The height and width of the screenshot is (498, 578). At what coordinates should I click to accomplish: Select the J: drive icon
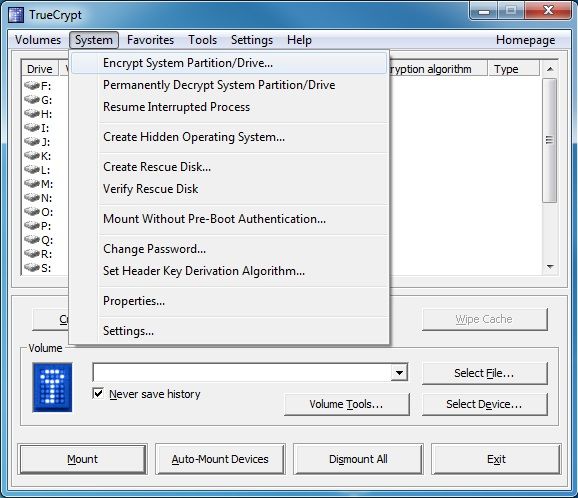pos(32,142)
